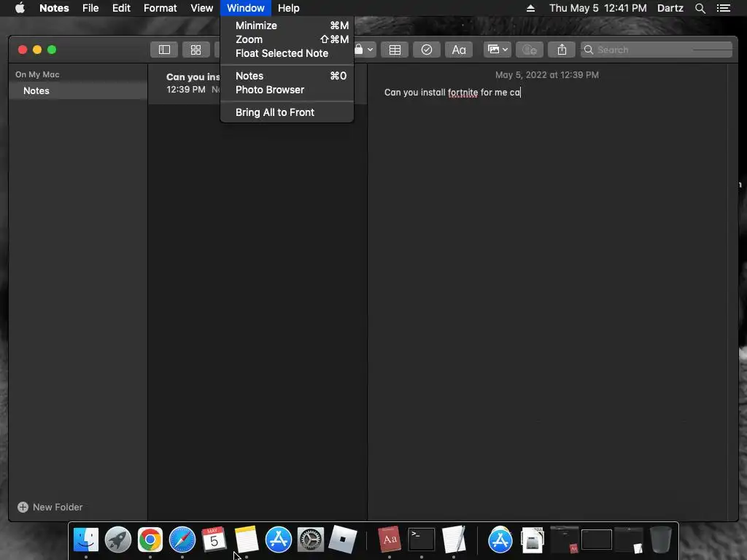The image size is (747, 560).
Task: Open the Aa text format button
Action: pyautogui.click(x=459, y=50)
